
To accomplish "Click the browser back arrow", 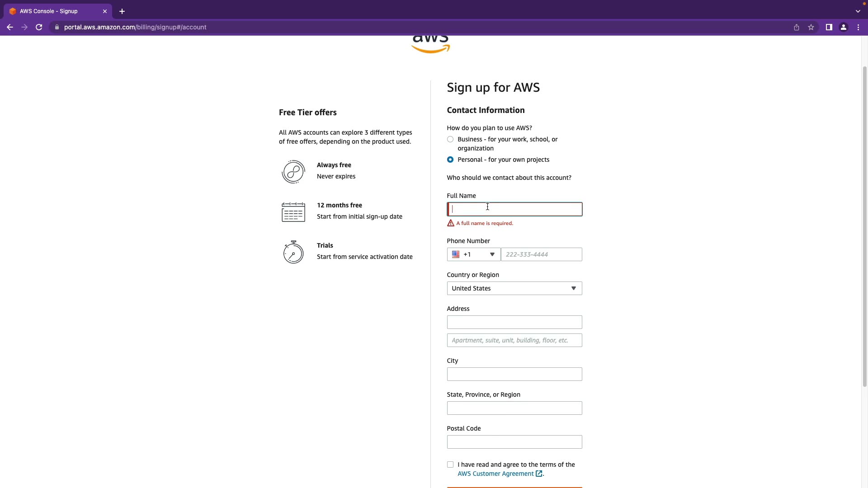I will tap(9, 27).
